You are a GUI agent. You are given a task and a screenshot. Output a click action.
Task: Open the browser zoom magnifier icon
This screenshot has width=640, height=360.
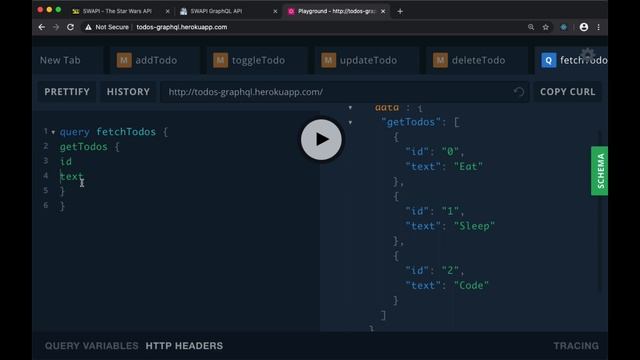[531, 27]
